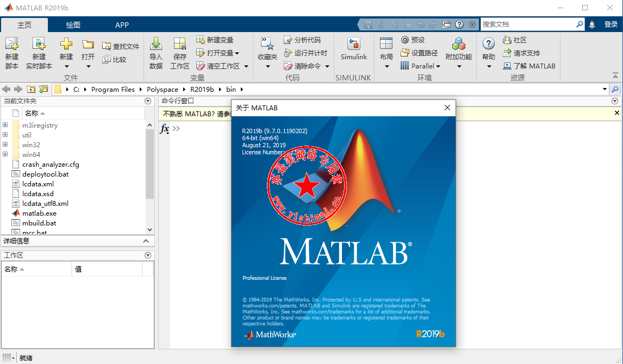Select R2019b in the path bar
Viewport: 623px width, 364px height.
click(x=202, y=89)
